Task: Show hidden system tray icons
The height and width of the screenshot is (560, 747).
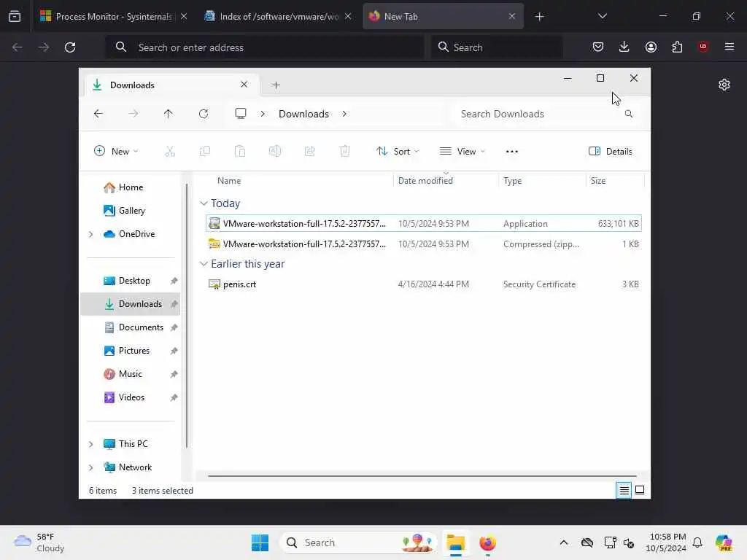Action: [x=564, y=542]
